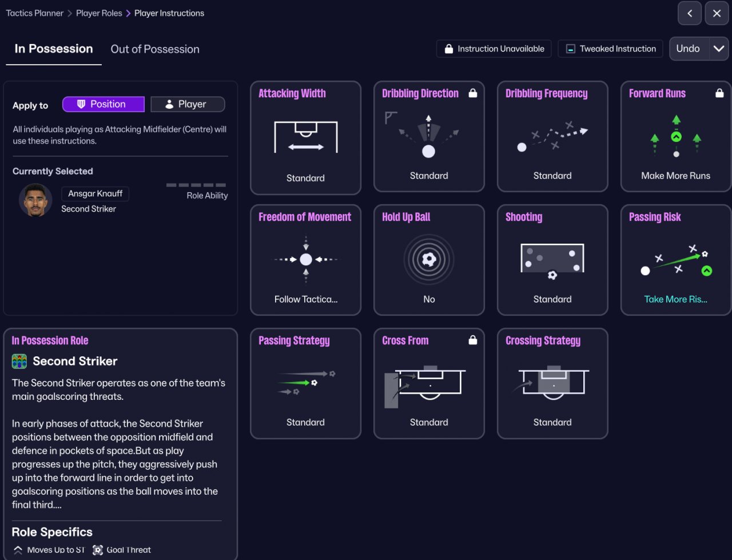Apply instructions to Player
The image size is (732, 560).
coord(188,104)
